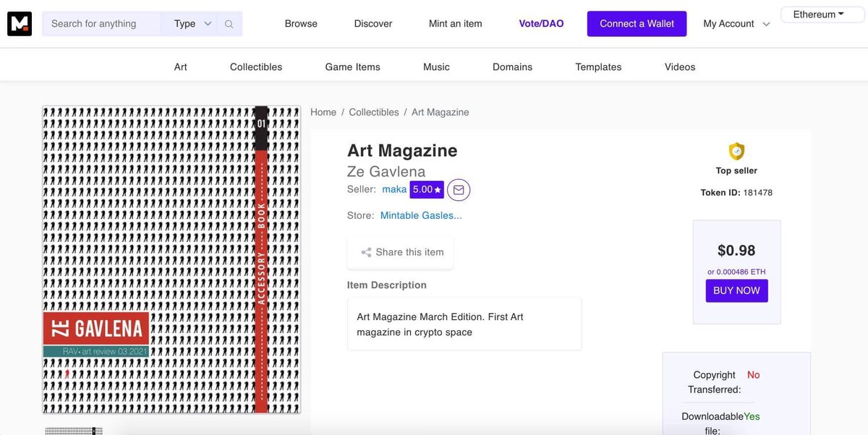
Task: Click Collectibles in the breadcrumb
Action: click(x=374, y=112)
